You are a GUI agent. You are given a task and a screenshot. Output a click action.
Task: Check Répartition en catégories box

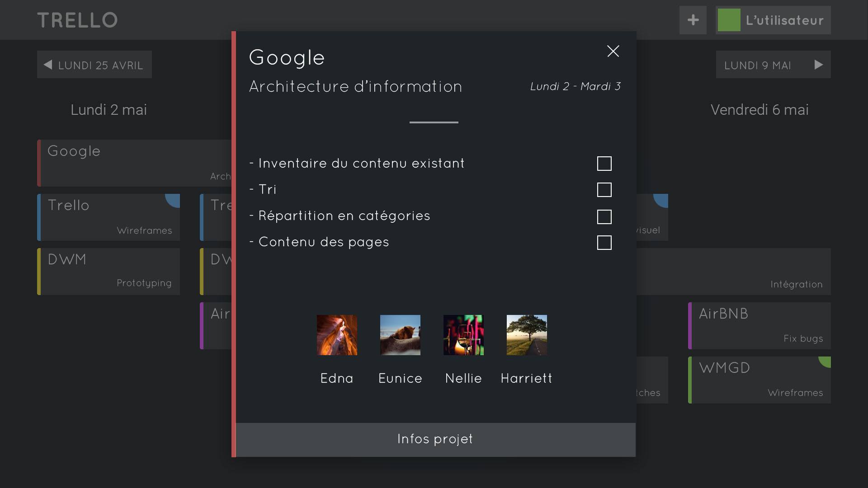[x=604, y=217]
